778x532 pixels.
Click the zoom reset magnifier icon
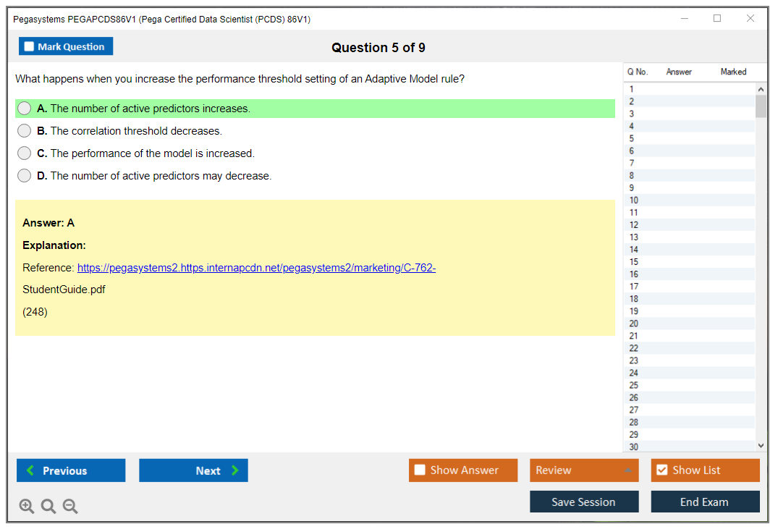pyautogui.click(x=48, y=507)
